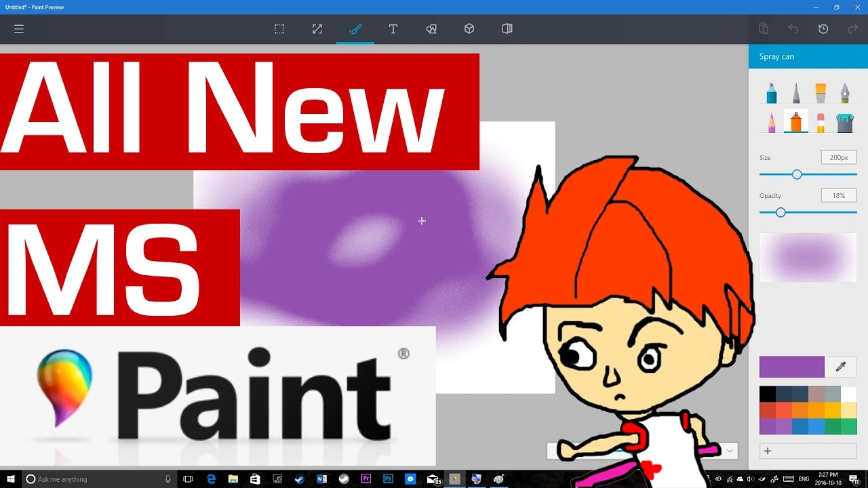Open the History clock icon
Viewport: 868px width, 488px height.
click(x=823, y=29)
